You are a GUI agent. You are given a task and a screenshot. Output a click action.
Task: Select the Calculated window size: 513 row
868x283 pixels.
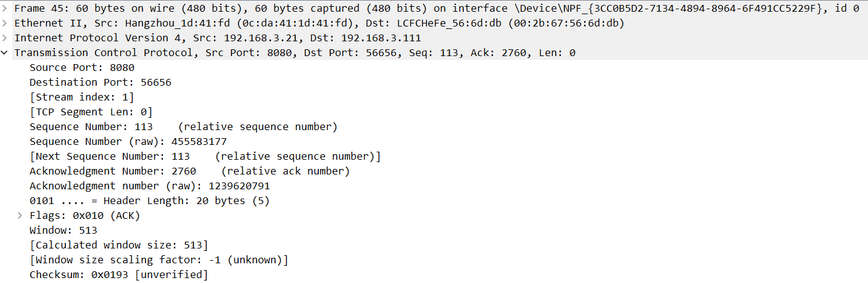[119, 245]
